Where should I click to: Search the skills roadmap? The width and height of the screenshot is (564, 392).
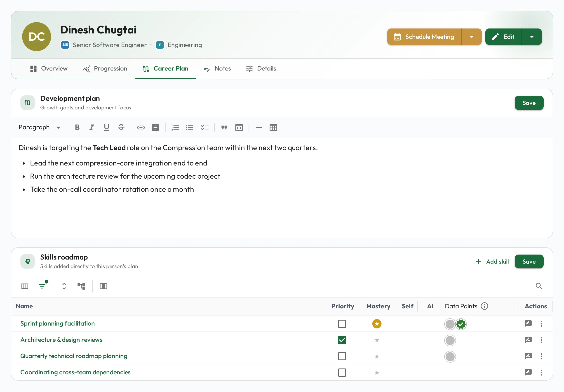pyautogui.click(x=539, y=286)
